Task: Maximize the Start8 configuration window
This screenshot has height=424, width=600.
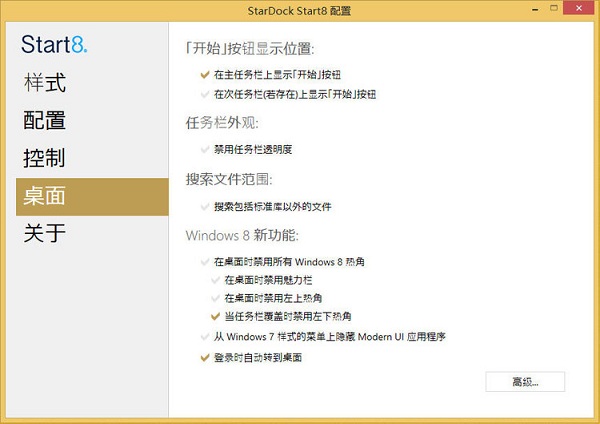Action: pos(554,8)
